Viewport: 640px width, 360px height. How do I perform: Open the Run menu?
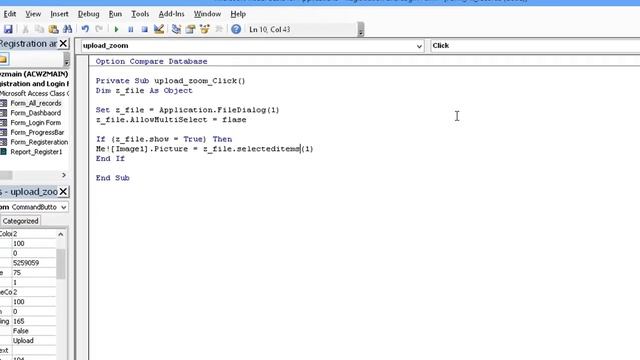115,14
